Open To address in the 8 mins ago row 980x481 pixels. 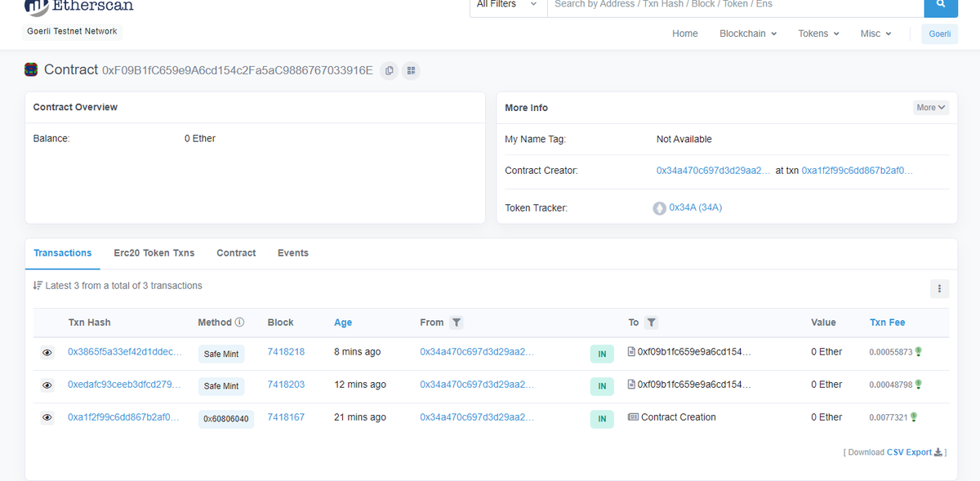694,352
